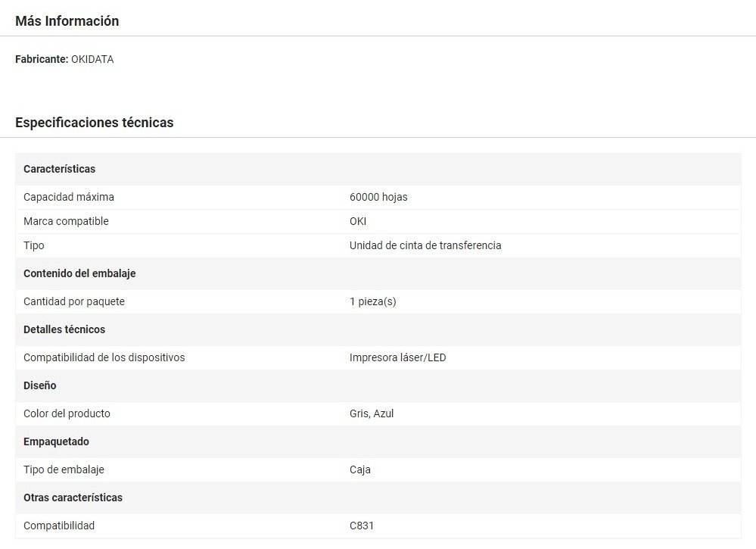This screenshot has height=549, width=756.
Task: Select the OKIDATA manufacturer name
Action: [92, 59]
